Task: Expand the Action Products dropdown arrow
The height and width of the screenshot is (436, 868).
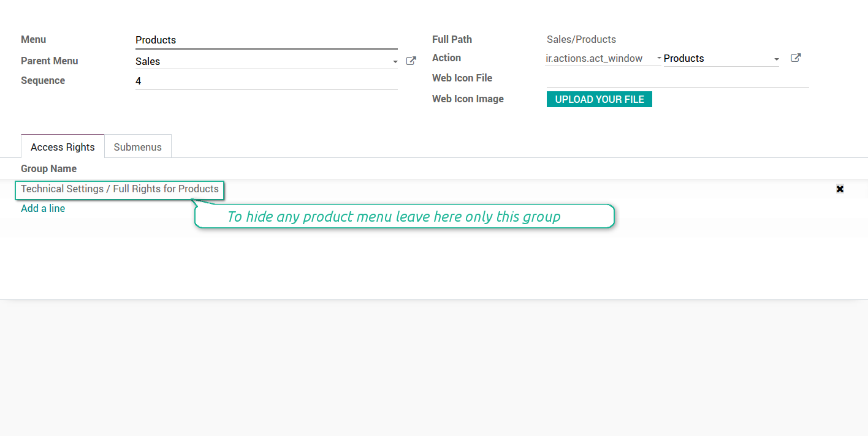Action: click(776, 59)
